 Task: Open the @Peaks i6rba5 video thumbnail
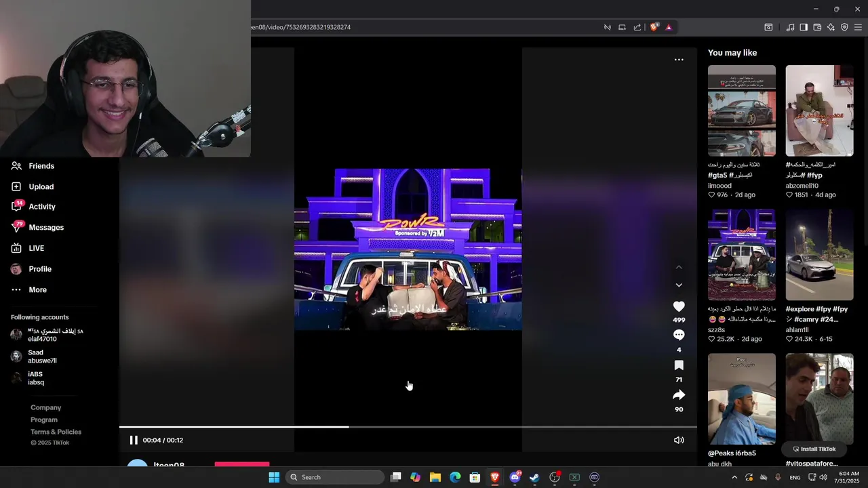click(742, 399)
